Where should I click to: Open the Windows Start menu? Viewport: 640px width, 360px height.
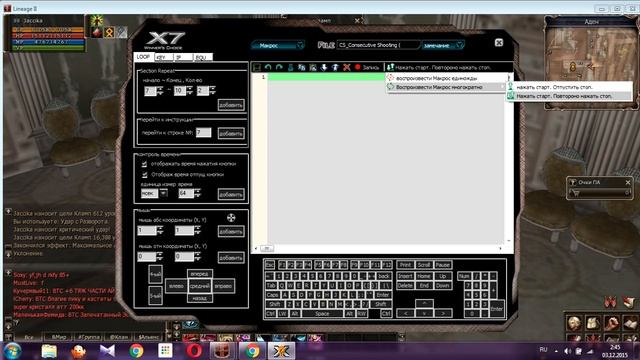(x=12, y=351)
